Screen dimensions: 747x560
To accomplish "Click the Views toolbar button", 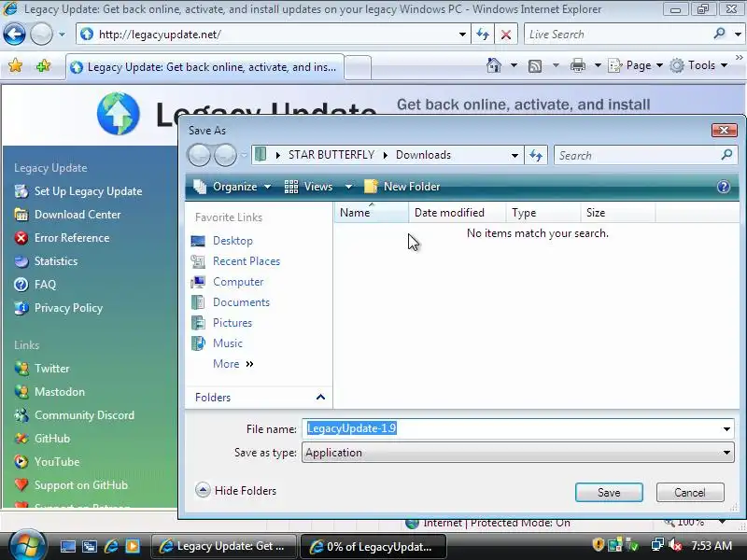I will pos(309,187).
